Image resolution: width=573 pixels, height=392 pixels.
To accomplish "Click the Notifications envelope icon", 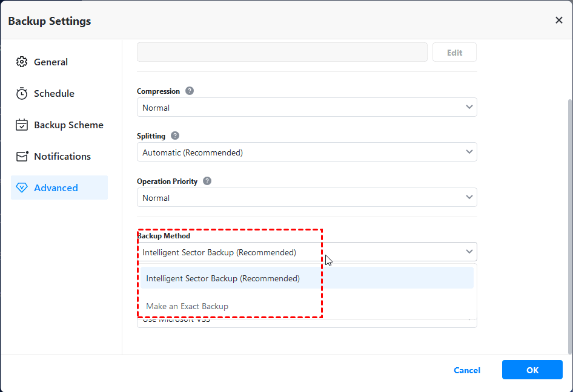I will 22,157.
